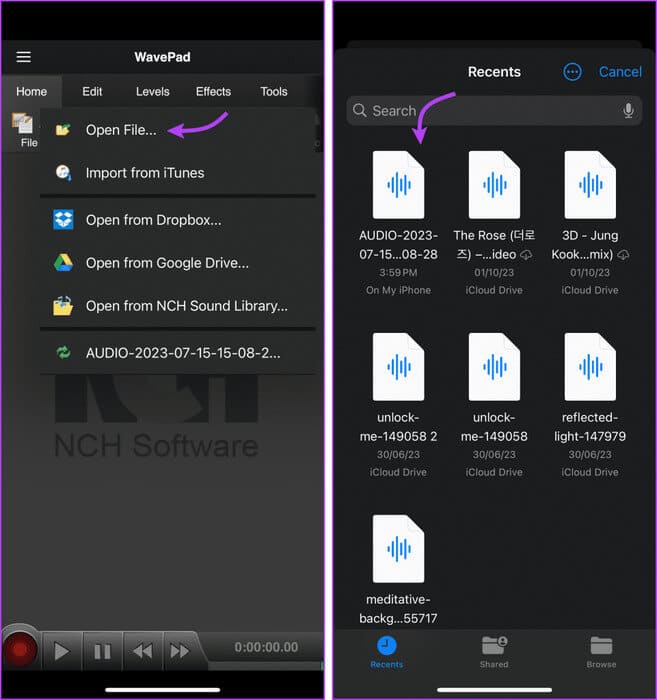Tap the iCloud download icon beside The Rose
The height and width of the screenshot is (700, 657).
[x=527, y=255]
